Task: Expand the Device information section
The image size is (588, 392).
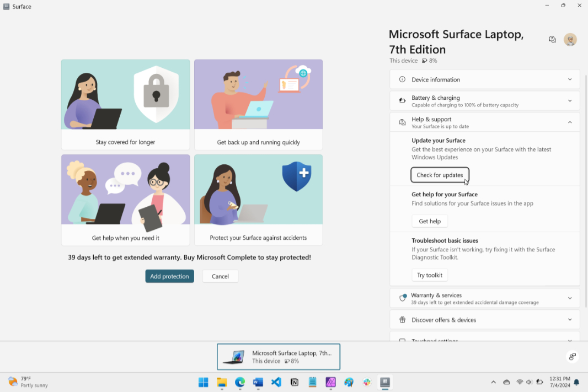Action: (x=570, y=79)
